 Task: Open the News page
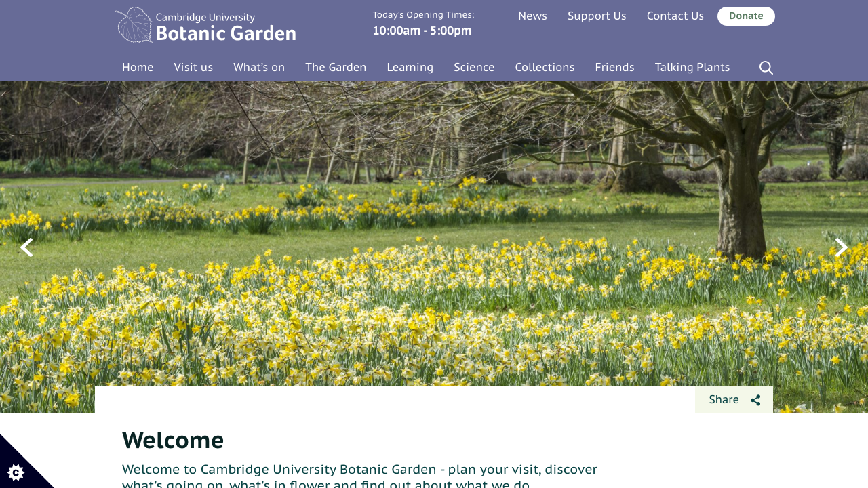(532, 15)
